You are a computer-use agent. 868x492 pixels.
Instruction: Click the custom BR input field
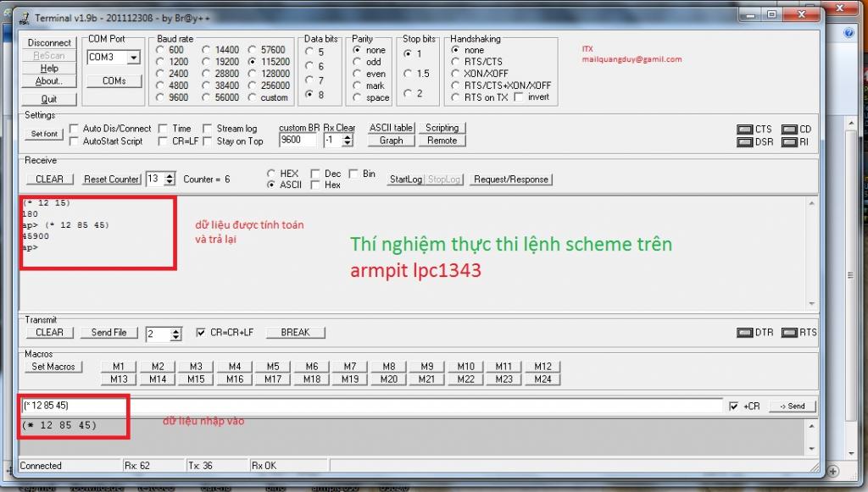(298, 140)
